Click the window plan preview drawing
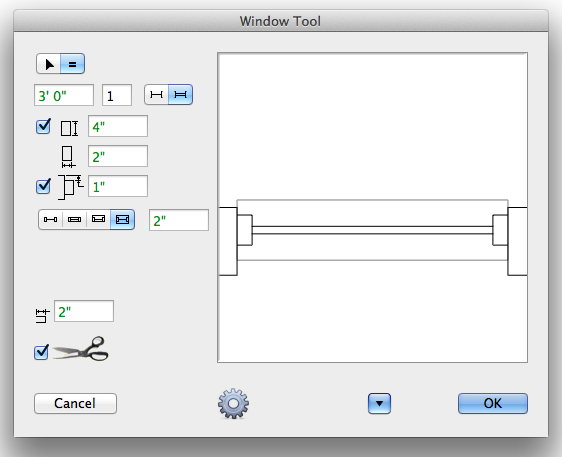The image size is (562, 457). pos(372,208)
